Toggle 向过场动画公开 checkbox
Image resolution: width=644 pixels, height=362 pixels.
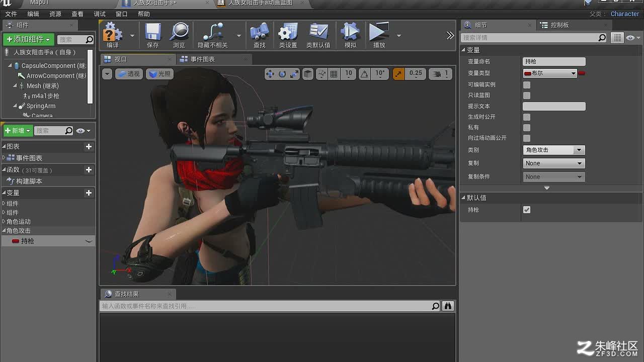click(x=527, y=138)
